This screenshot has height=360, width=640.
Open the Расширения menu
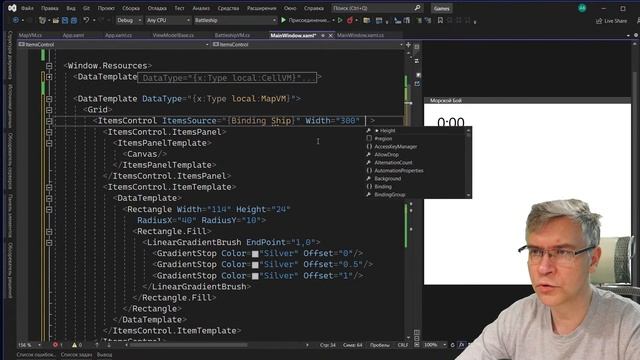261,8
